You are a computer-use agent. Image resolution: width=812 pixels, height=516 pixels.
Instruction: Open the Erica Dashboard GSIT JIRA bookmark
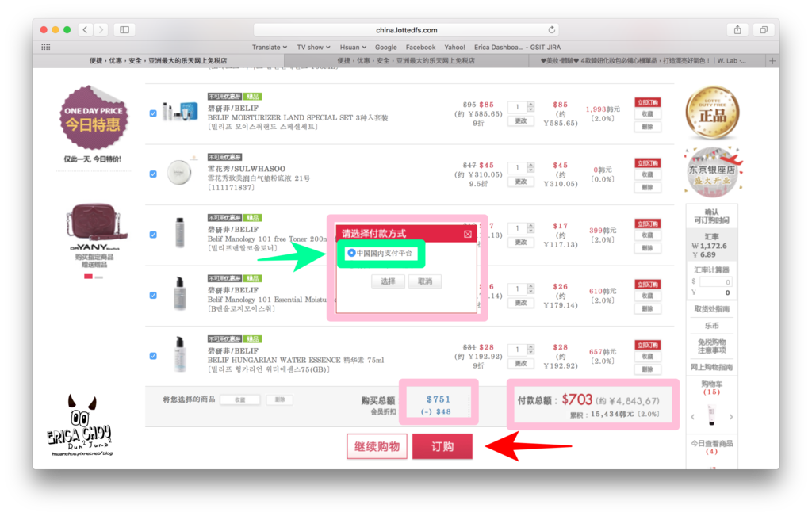tap(517, 47)
